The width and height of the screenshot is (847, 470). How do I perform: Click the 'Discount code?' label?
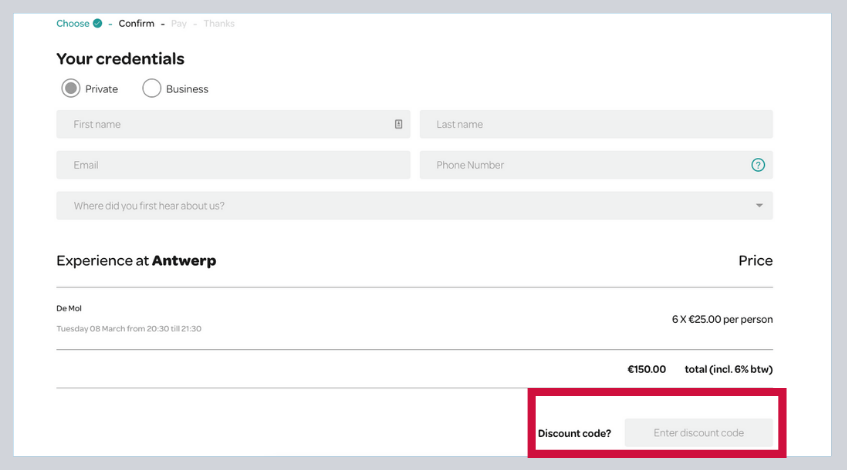point(574,433)
